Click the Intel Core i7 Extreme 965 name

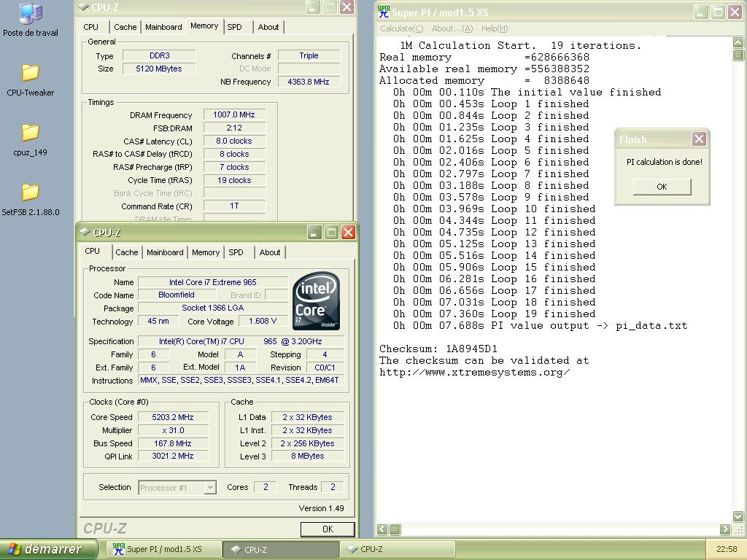pos(212,282)
